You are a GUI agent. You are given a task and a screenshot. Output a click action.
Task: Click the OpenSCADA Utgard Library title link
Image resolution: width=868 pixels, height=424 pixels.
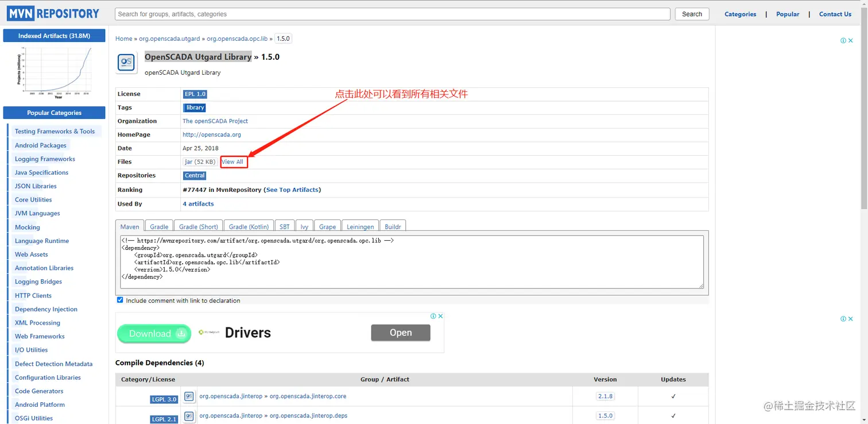[x=198, y=57]
